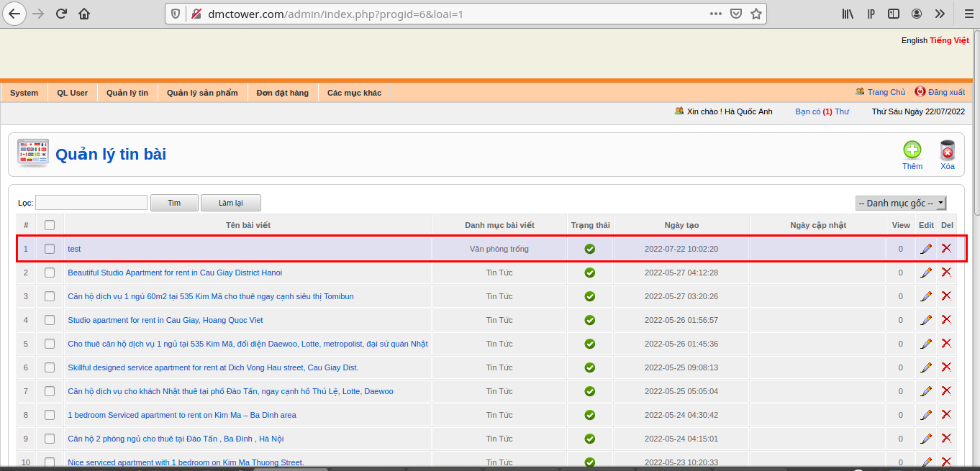
Task: Edit the 'Studio apartment for rent in Cau Giay, Hoang Quoc Viet' row
Action: pos(926,320)
